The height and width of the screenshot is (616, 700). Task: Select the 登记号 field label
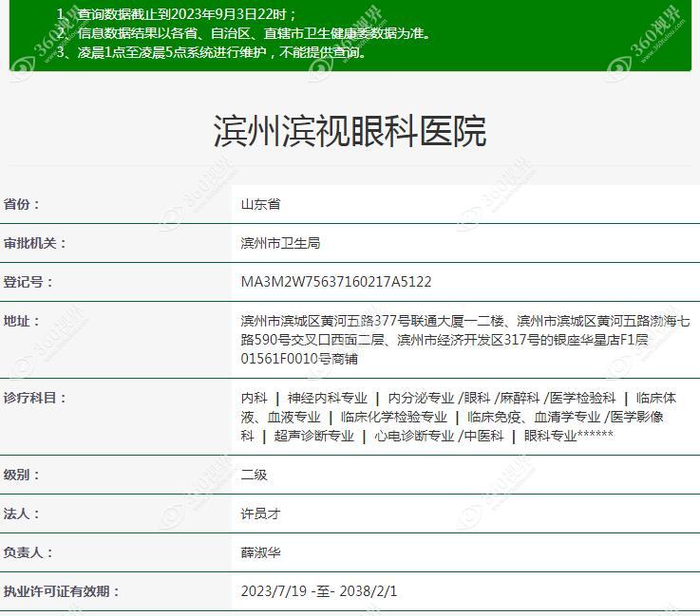[28, 282]
